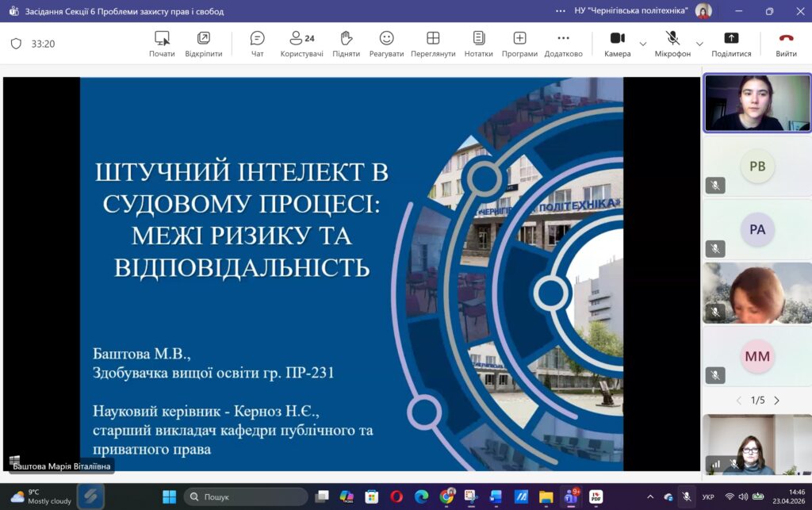Go to next participants page arrow
The height and width of the screenshot is (510, 812).
pos(776,401)
